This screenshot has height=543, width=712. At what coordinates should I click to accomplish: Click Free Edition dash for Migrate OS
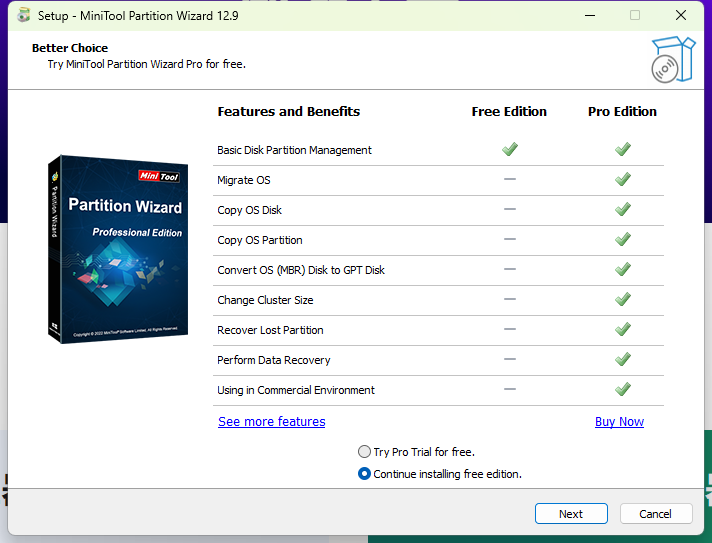click(x=510, y=179)
